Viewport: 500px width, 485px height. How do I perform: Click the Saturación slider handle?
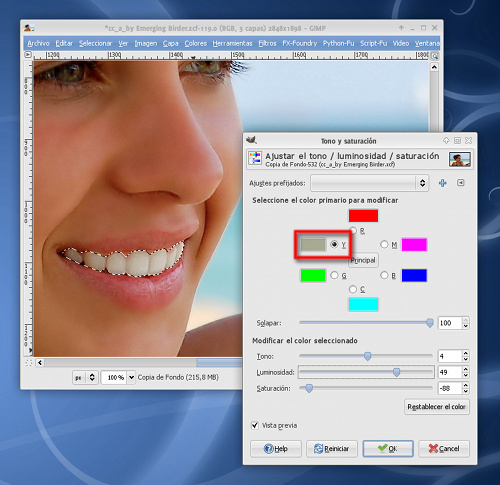coord(309,388)
